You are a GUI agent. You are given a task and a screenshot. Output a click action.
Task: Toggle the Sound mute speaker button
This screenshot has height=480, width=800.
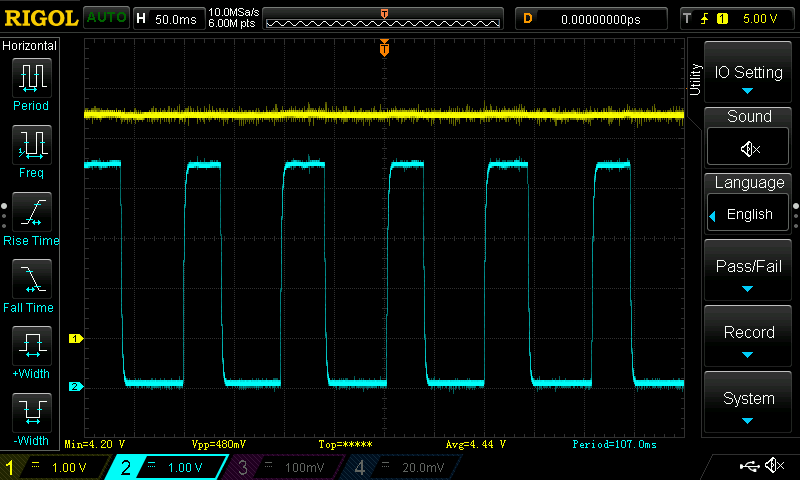tap(749, 148)
